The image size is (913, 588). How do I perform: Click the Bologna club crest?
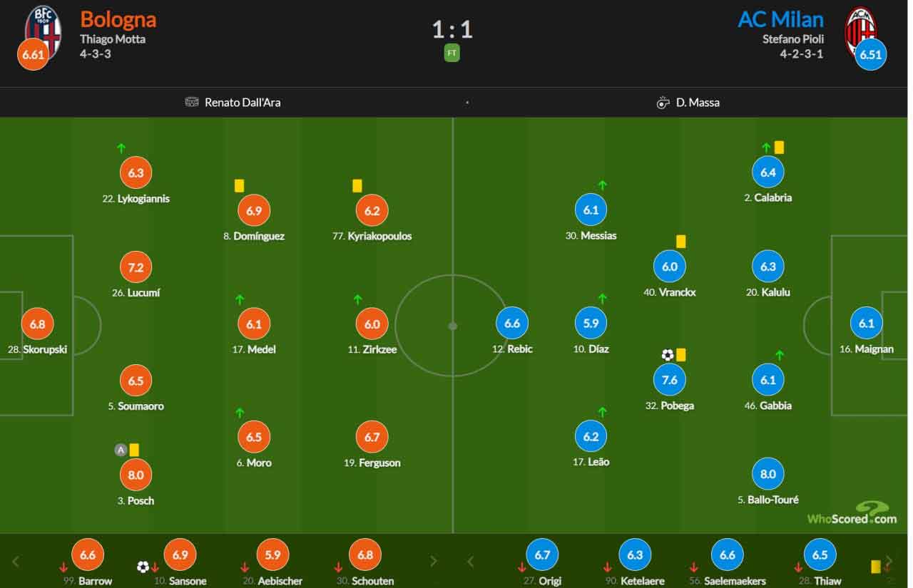(43, 29)
